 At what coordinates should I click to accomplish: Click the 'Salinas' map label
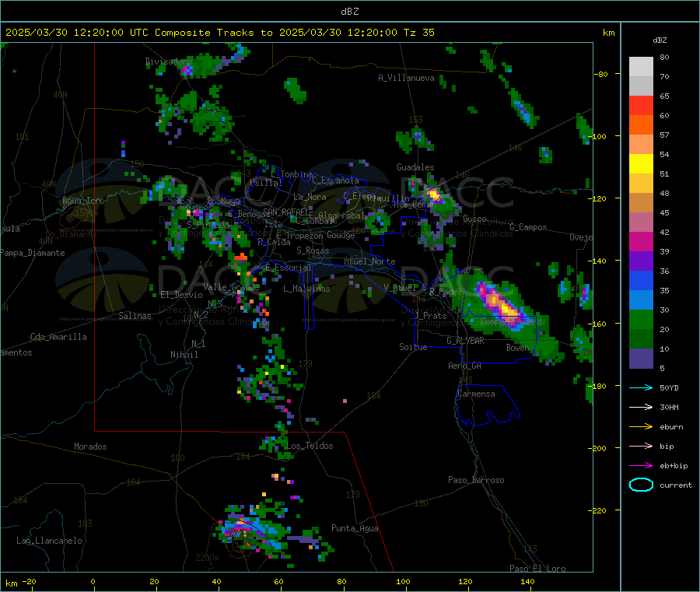click(135, 316)
